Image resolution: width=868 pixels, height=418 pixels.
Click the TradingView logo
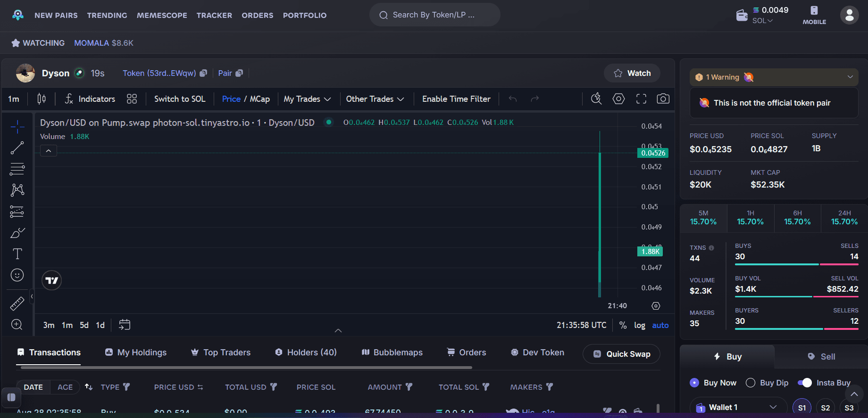pyautogui.click(x=52, y=280)
